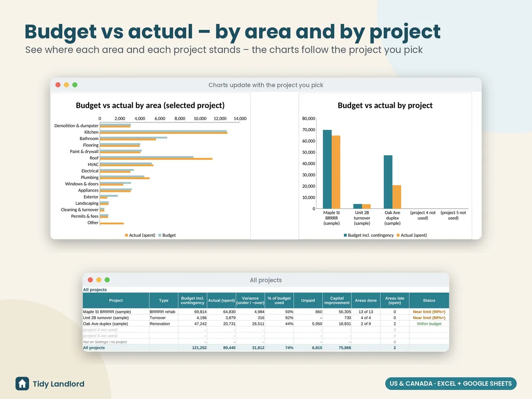Select the teal Maple St BRRRR budget bar
The width and height of the screenshot is (532, 399).
pos(327,169)
